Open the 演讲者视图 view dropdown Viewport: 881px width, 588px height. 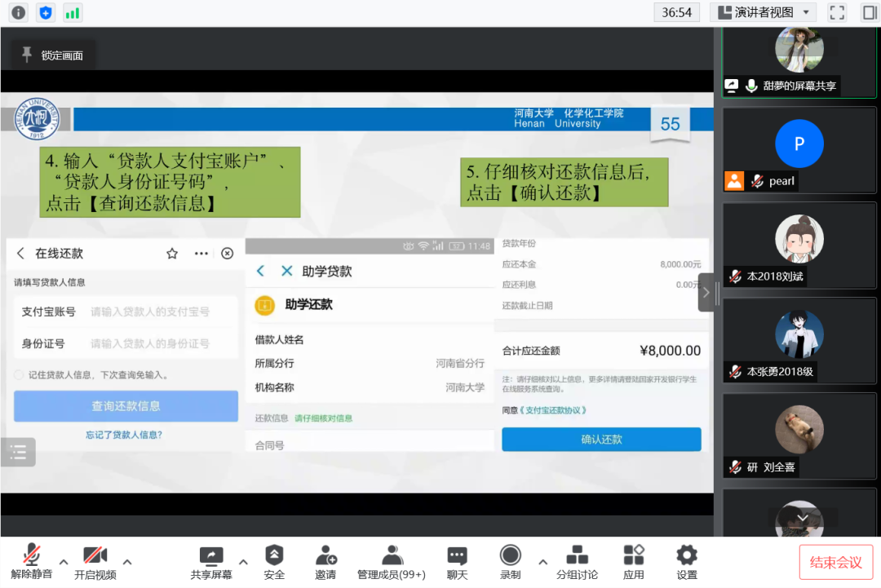763,12
